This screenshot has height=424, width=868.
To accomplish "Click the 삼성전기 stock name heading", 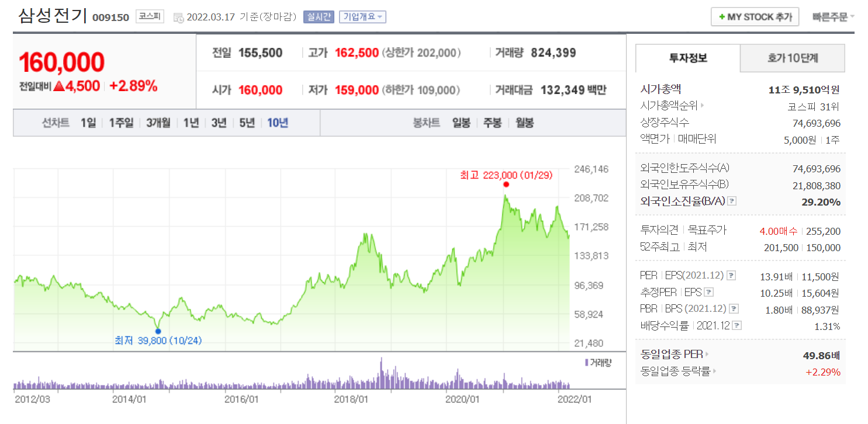I will [53, 16].
